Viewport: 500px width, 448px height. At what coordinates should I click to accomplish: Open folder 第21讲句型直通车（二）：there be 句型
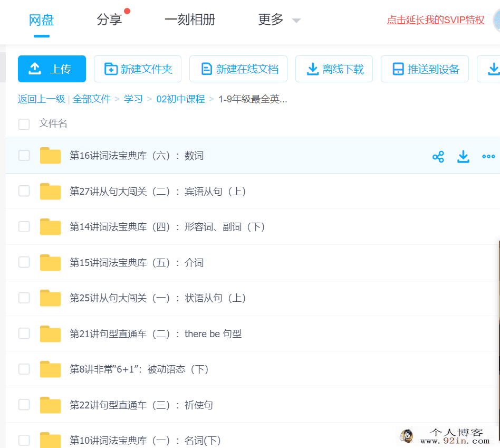tap(156, 334)
